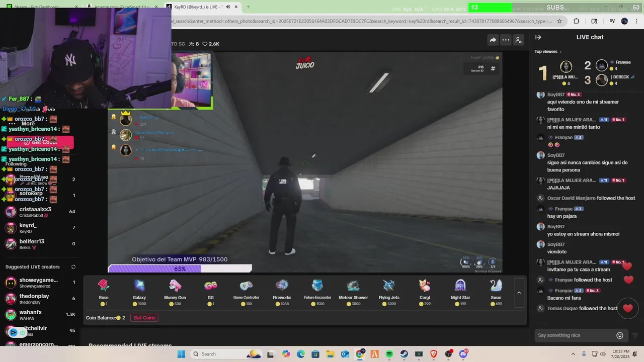Click top viewer number 1 avatar
644x362 pixels.
click(x=566, y=67)
